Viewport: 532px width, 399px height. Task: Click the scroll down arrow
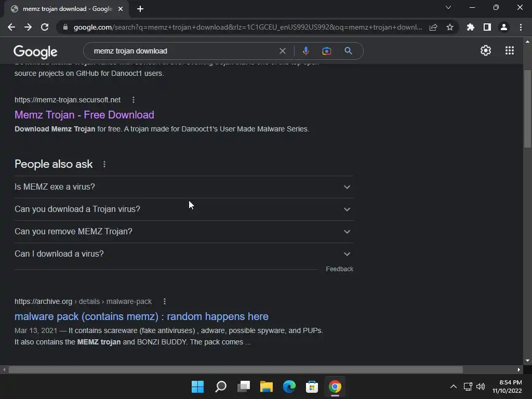click(527, 361)
